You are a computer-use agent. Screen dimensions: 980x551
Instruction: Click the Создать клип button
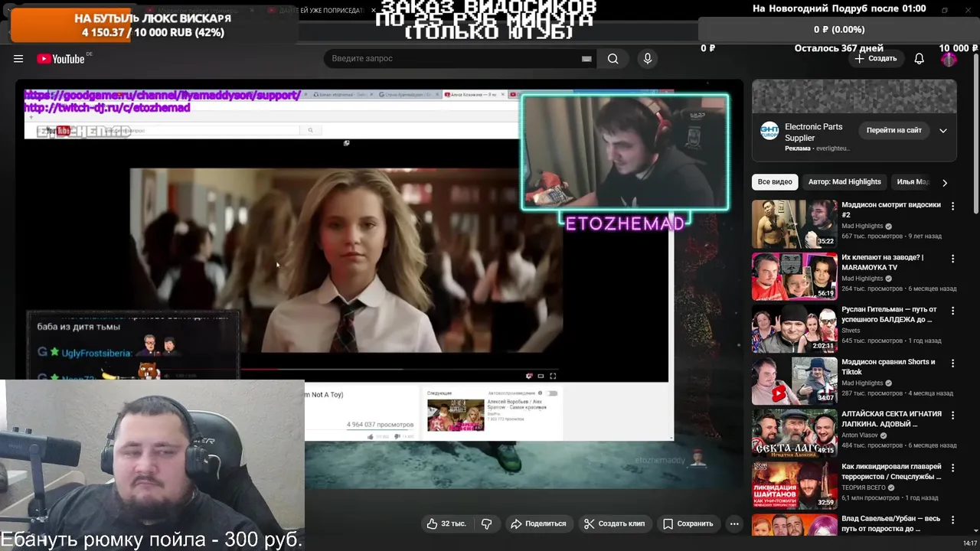(614, 523)
